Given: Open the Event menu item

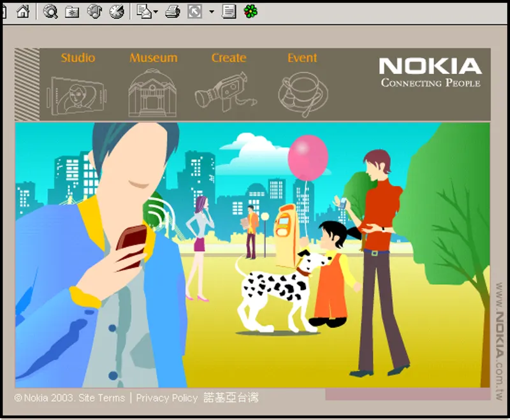Looking at the screenshot, I should pyautogui.click(x=302, y=58).
